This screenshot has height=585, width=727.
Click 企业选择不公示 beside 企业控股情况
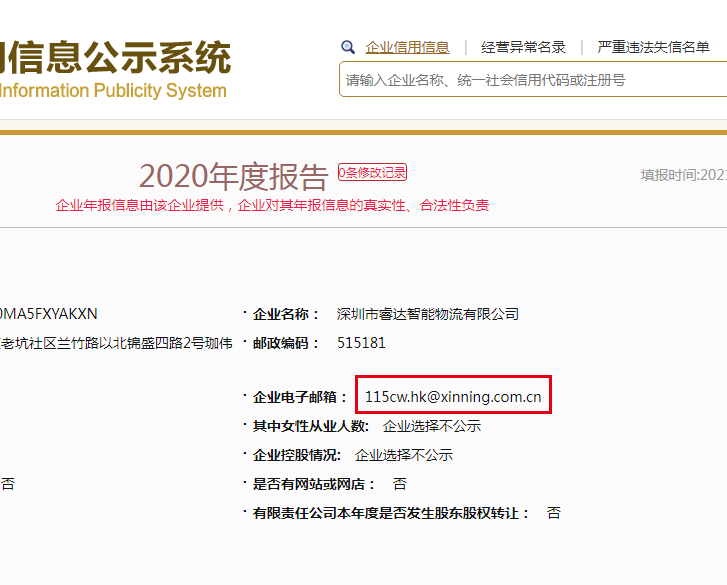coord(403,455)
